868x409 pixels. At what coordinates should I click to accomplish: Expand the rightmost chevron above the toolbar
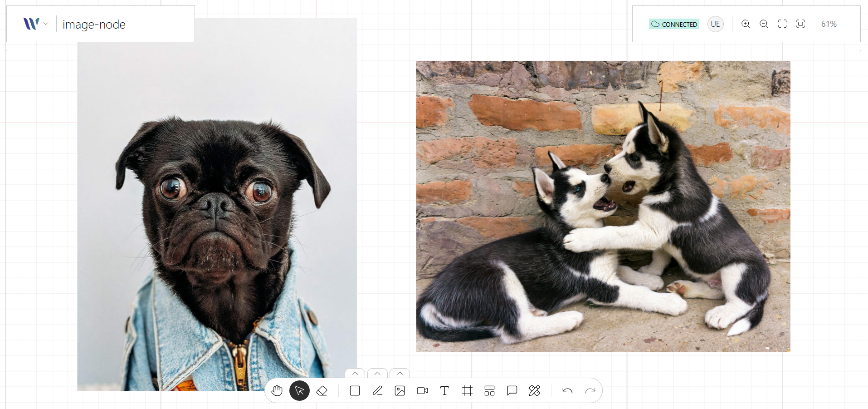click(x=400, y=374)
